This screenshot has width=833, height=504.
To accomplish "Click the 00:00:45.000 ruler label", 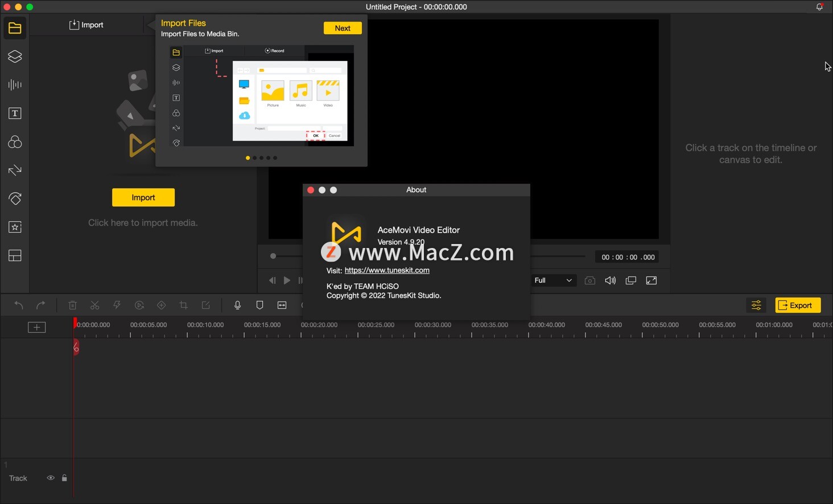I will [603, 325].
